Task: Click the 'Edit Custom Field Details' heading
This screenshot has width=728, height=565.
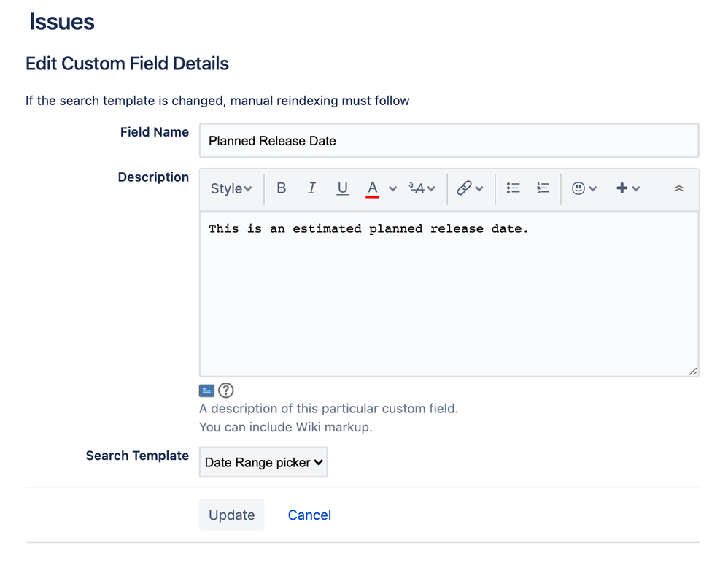Action: 127,64
